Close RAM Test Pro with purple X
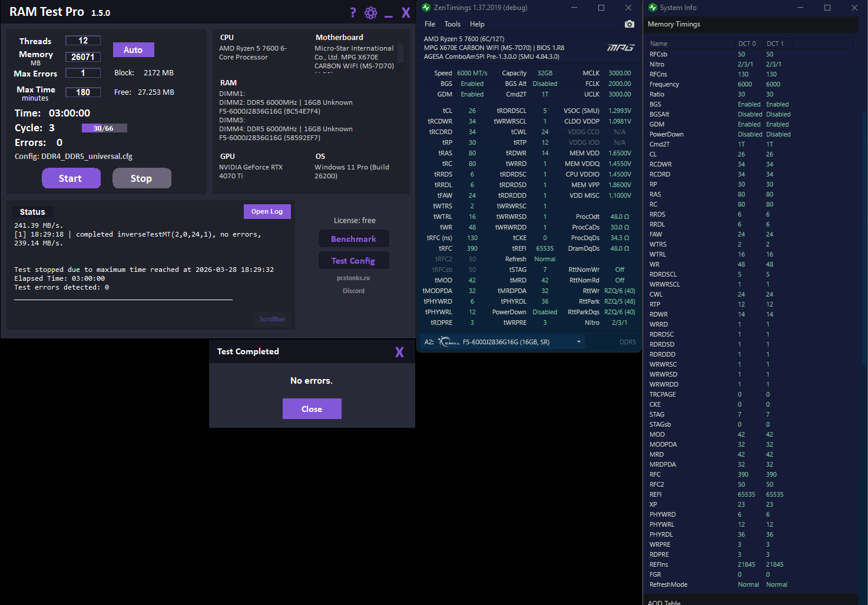Screen dimensions: 868x605 406,13
